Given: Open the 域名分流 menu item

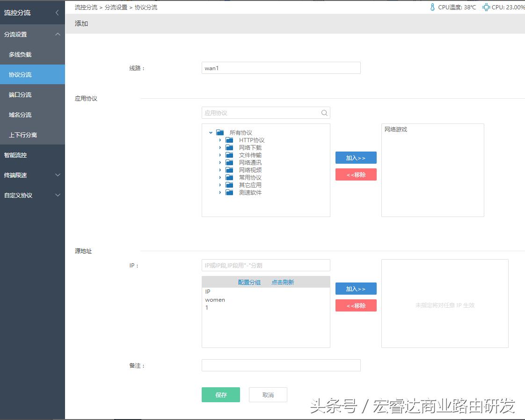Looking at the screenshot, I should 32,115.
